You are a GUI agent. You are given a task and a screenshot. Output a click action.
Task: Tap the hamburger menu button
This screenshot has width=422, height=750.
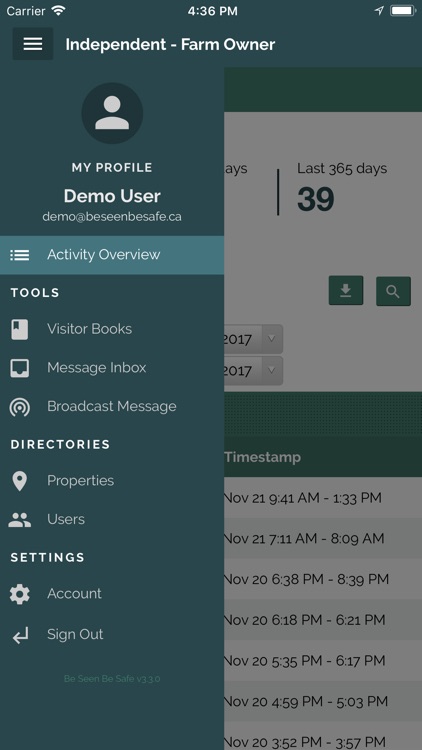pyautogui.click(x=33, y=44)
